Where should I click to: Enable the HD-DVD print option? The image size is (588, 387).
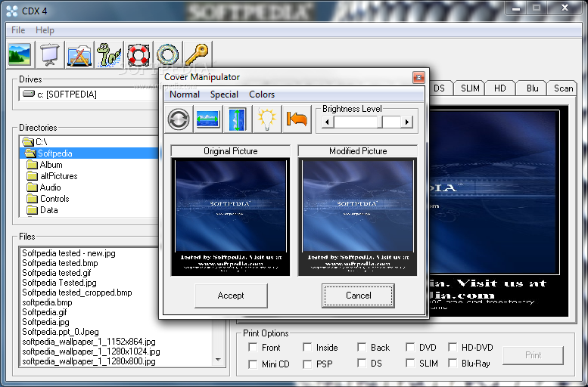pos(453,347)
